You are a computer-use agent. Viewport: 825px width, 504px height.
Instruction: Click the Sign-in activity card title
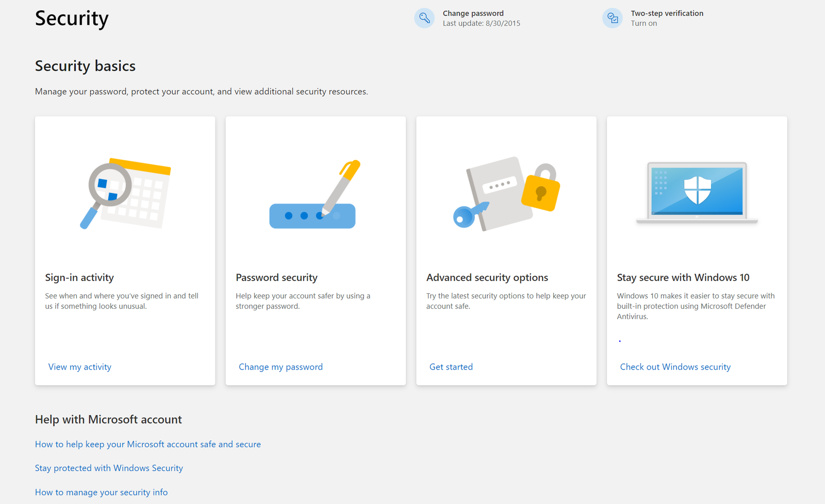(79, 277)
